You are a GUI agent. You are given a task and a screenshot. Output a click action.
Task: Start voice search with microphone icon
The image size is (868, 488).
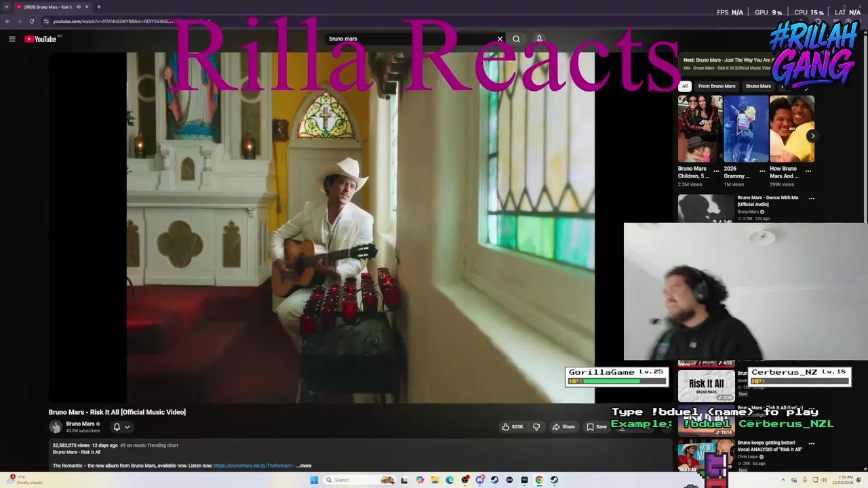tap(539, 39)
